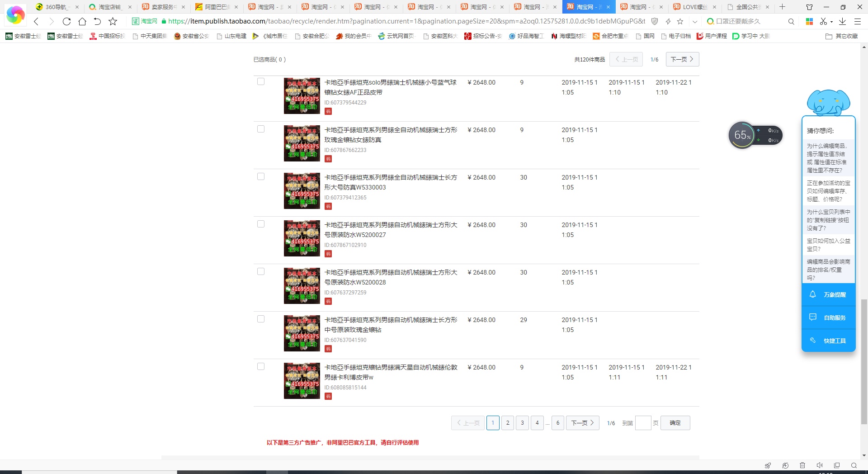The height and width of the screenshot is (474, 868).
Task: Jump to page 6 in pagination
Action: pyautogui.click(x=558, y=423)
